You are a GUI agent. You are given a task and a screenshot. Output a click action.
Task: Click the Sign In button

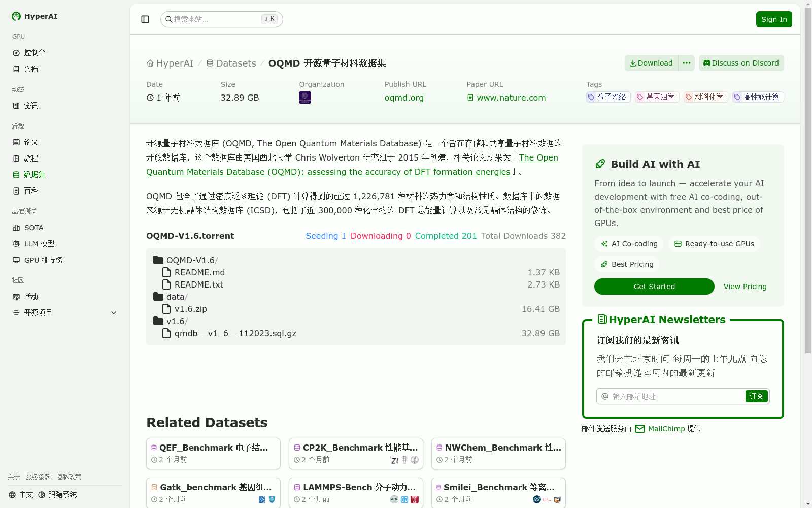[774, 19]
